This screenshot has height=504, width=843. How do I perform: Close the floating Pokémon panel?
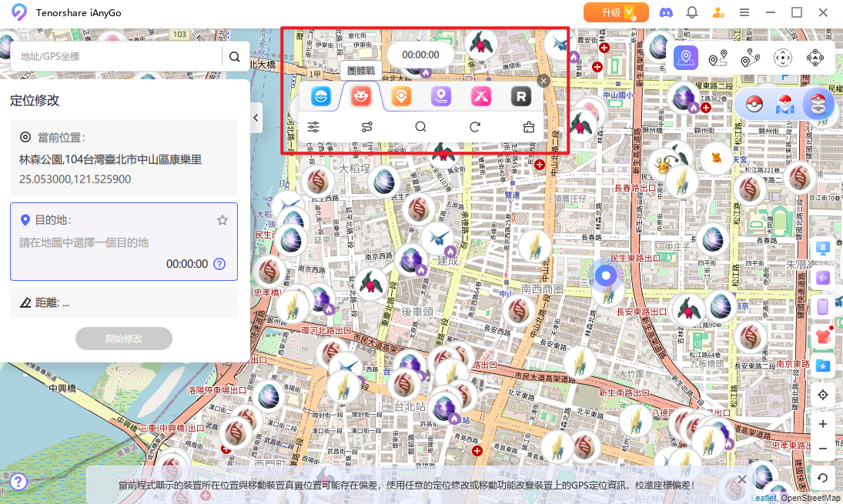tap(543, 81)
